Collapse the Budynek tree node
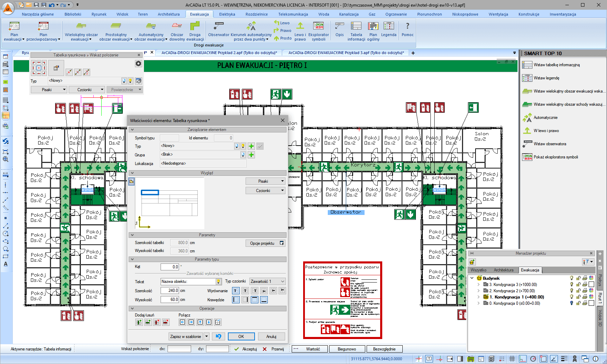The image size is (607, 364). (472, 278)
